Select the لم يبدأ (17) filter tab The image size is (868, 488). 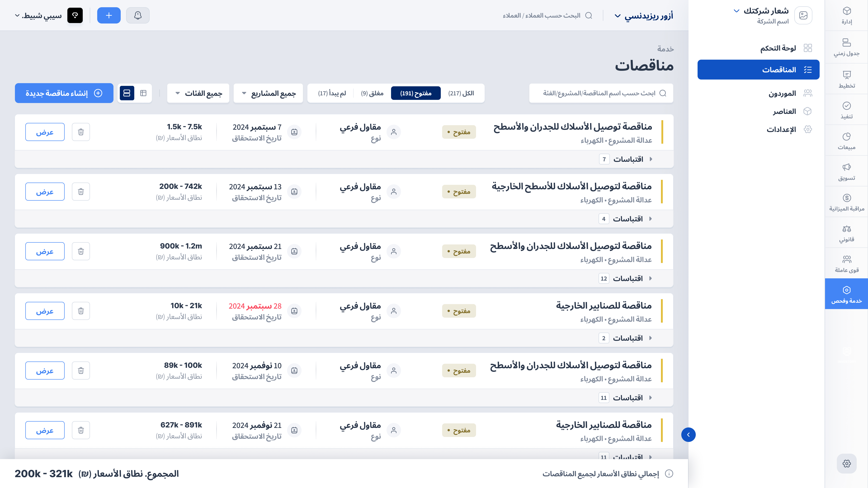[x=332, y=93]
